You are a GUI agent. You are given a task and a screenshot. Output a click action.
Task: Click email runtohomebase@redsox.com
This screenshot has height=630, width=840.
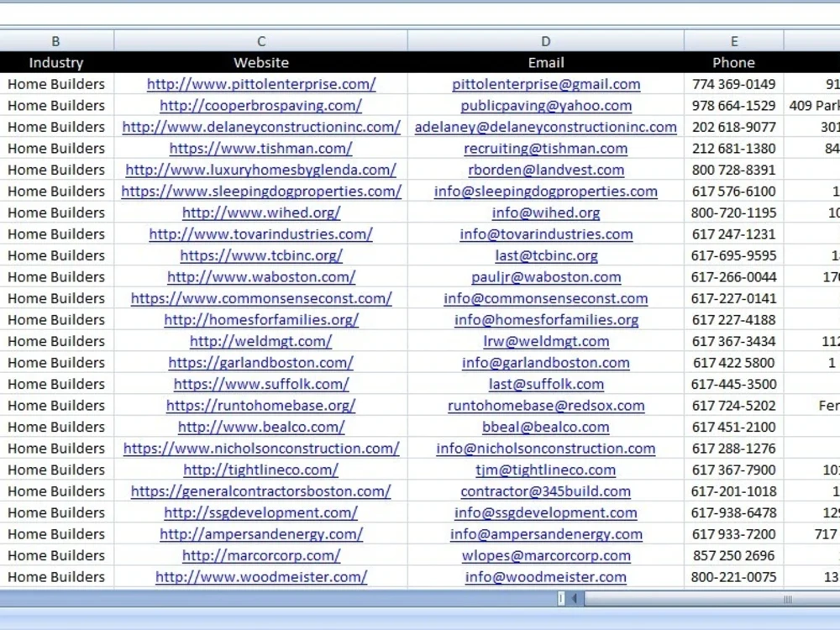[x=546, y=406]
